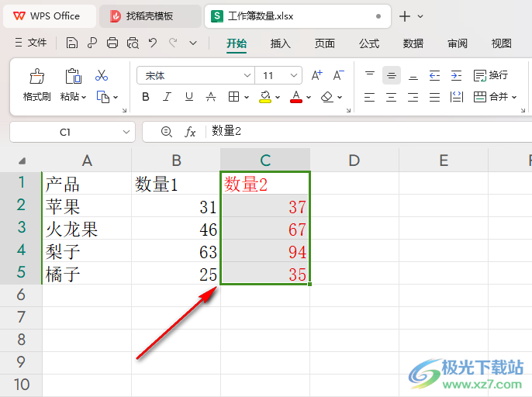Toggle Bold formatting
This screenshot has height=397, width=532.
(146, 97)
